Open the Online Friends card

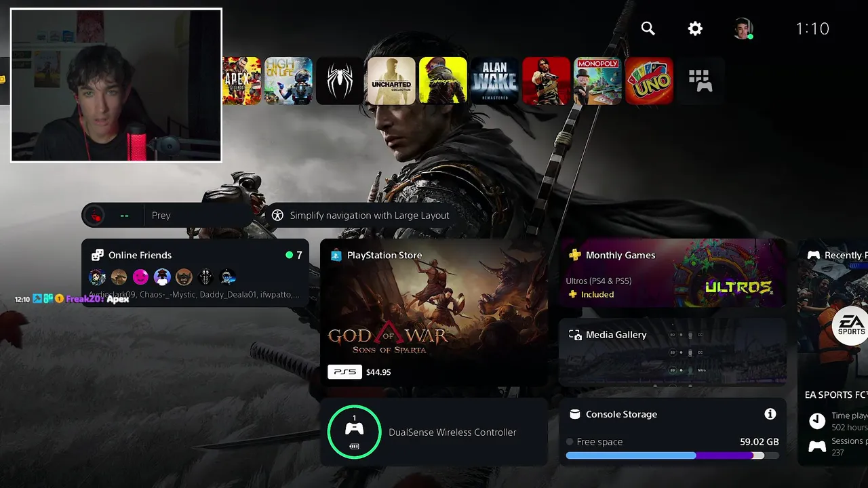(195, 272)
